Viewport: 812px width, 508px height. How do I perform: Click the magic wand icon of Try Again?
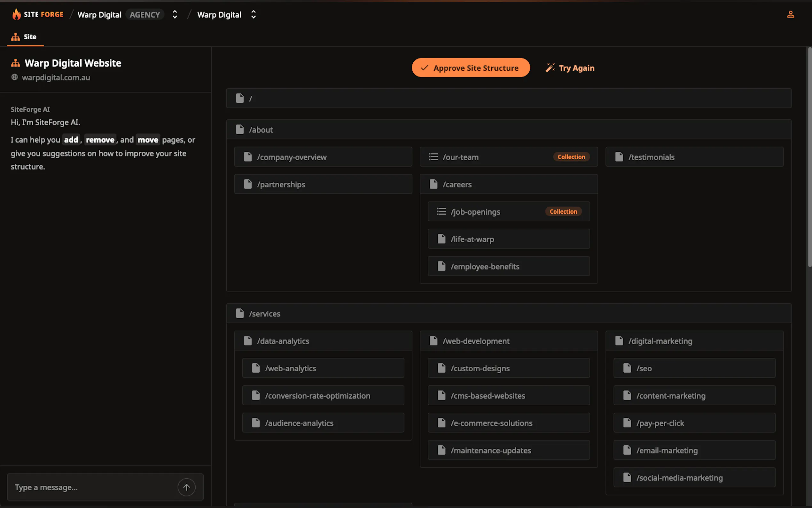click(550, 68)
